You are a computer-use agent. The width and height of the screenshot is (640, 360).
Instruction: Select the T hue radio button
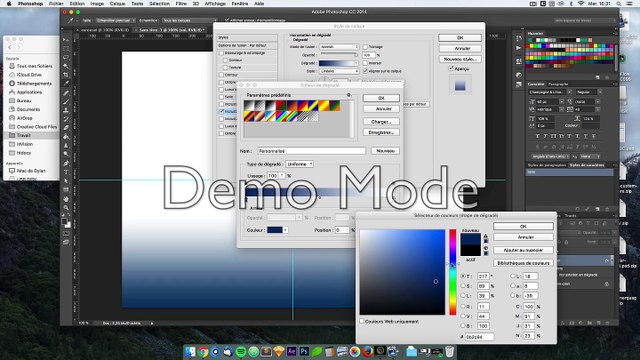(463, 276)
